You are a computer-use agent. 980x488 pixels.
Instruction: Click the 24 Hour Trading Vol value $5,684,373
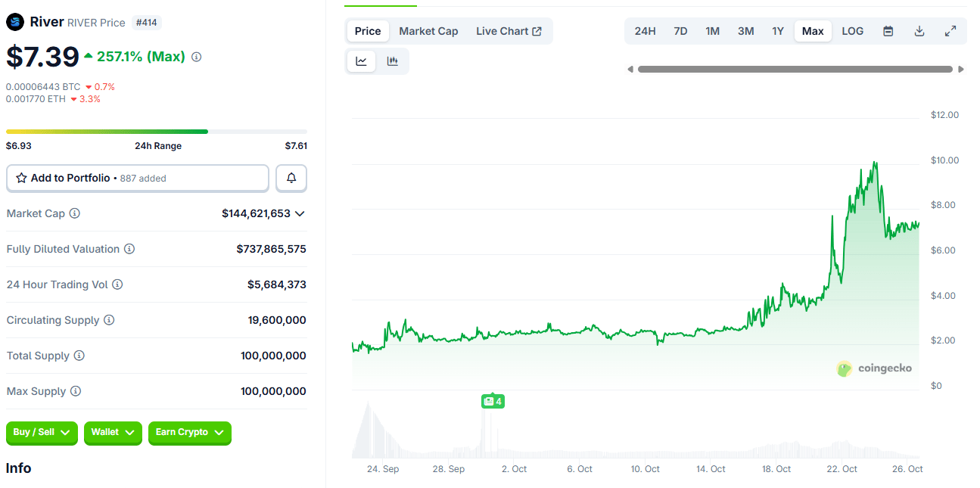pos(277,284)
